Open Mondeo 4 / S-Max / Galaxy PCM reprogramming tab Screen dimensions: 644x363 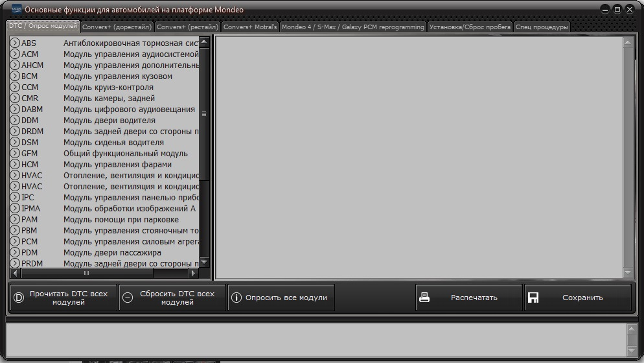click(x=353, y=27)
